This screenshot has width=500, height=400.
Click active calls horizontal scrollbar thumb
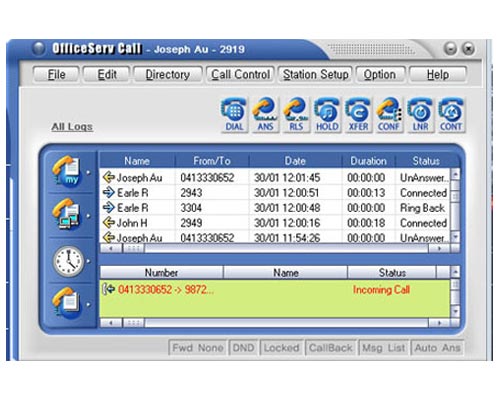(x=133, y=323)
